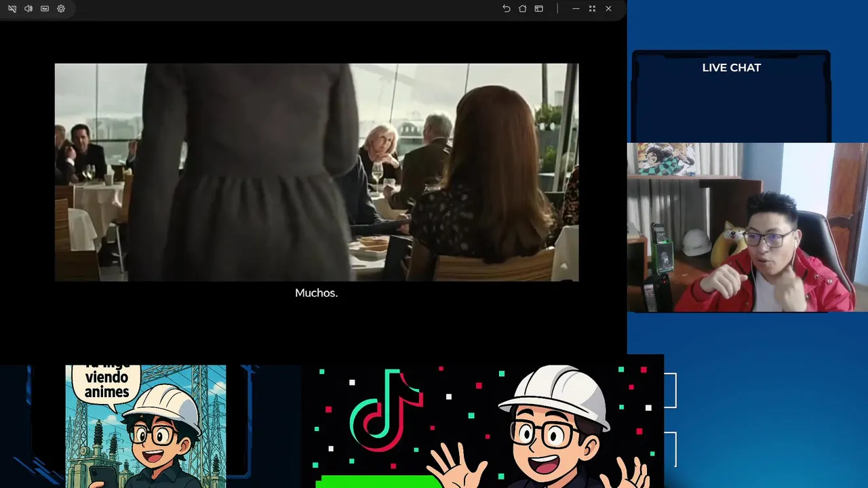Viewport: 868px width, 488px height.
Task: Click the crossed-out screen icon in top toolbar
Action: coord(12,9)
